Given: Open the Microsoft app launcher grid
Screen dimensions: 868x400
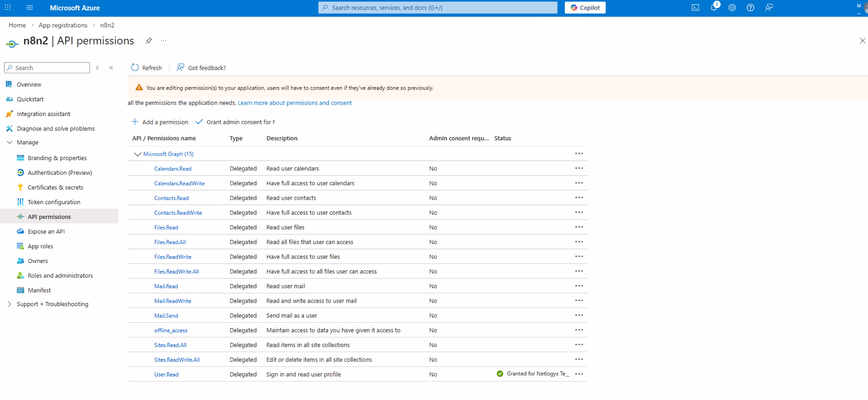Looking at the screenshot, I should [8, 8].
